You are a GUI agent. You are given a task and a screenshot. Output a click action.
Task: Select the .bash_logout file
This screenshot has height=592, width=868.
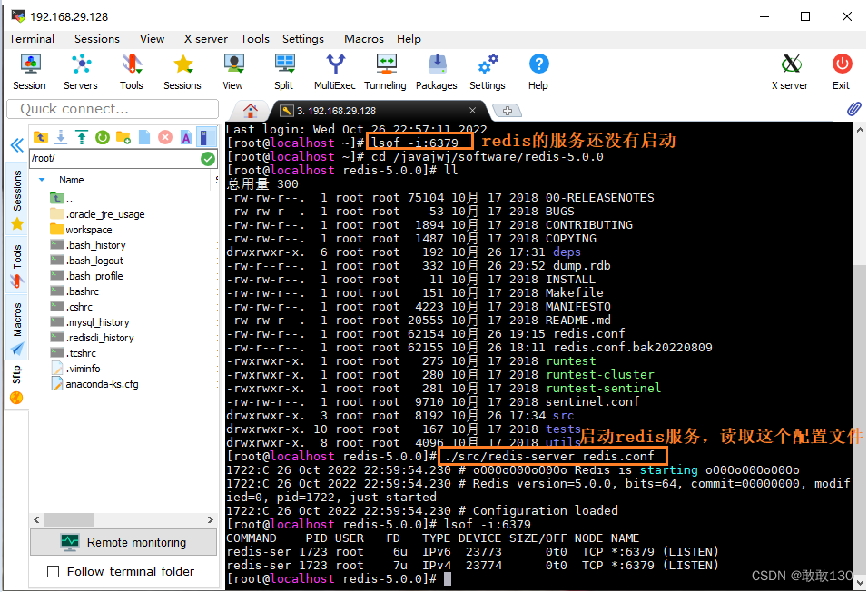pos(87,261)
